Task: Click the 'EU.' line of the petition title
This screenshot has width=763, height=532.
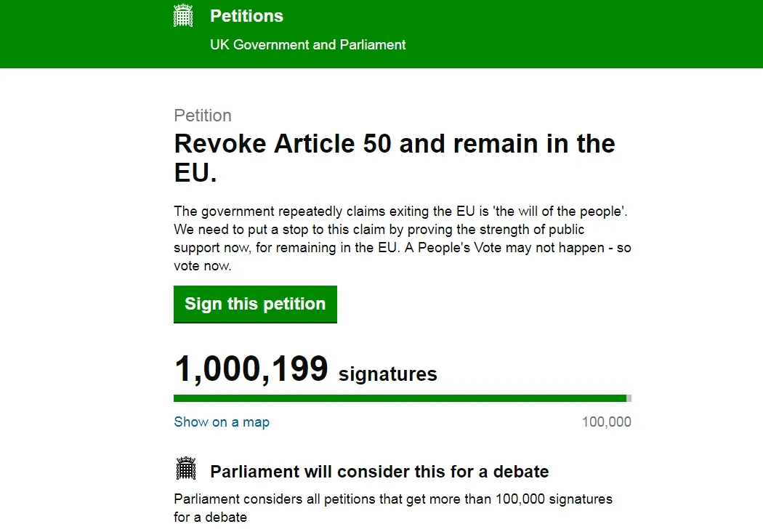Action: point(196,174)
